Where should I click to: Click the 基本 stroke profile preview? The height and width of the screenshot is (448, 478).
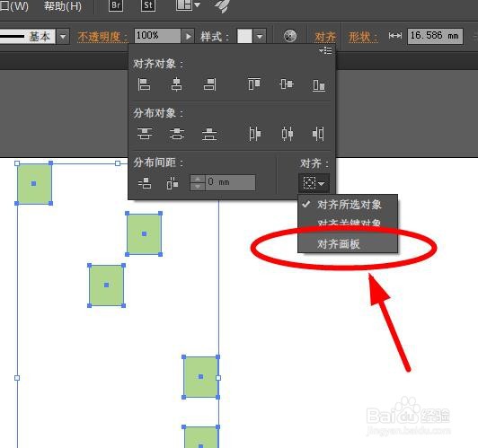(27, 37)
